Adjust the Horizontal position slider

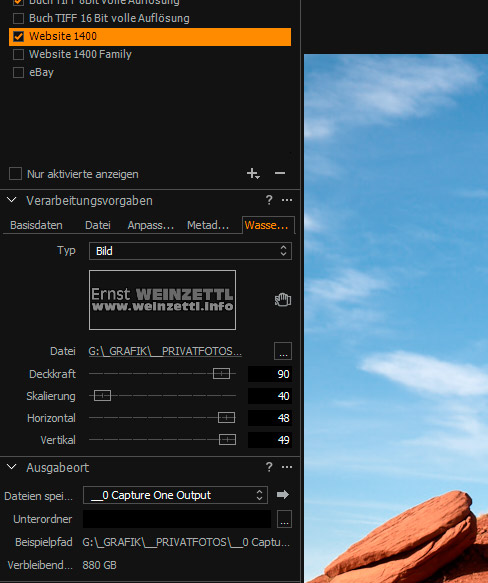point(226,418)
